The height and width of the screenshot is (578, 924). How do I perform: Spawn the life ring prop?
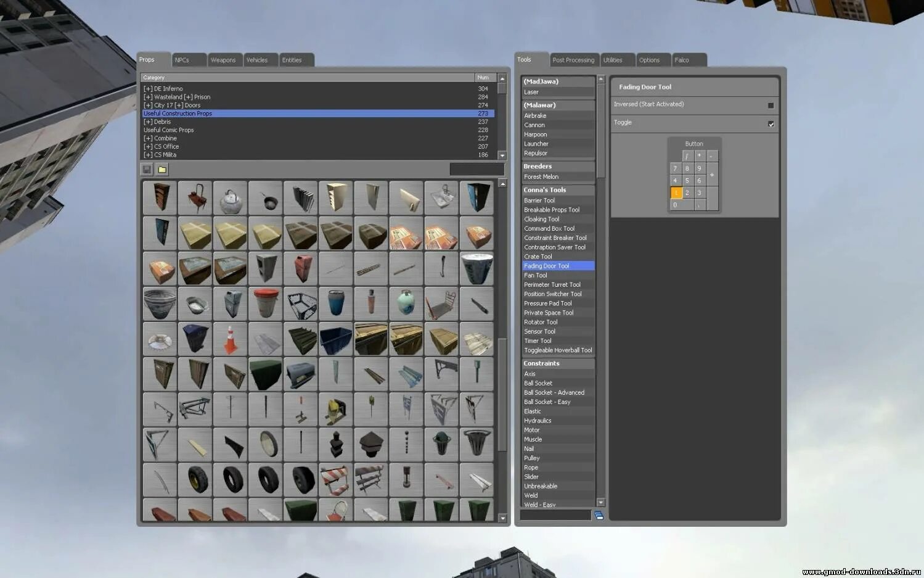[160, 339]
